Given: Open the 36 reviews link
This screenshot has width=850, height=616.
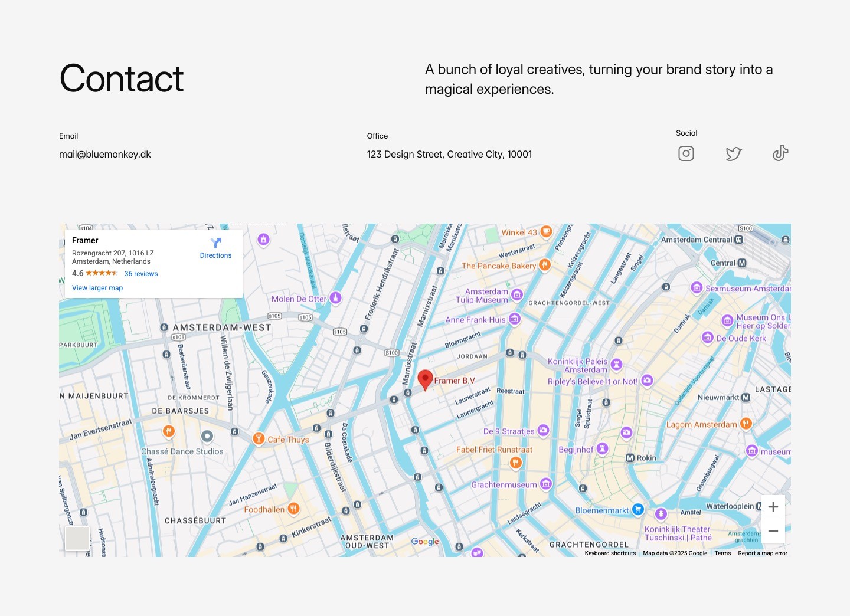Looking at the screenshot, I should (141, 274).
